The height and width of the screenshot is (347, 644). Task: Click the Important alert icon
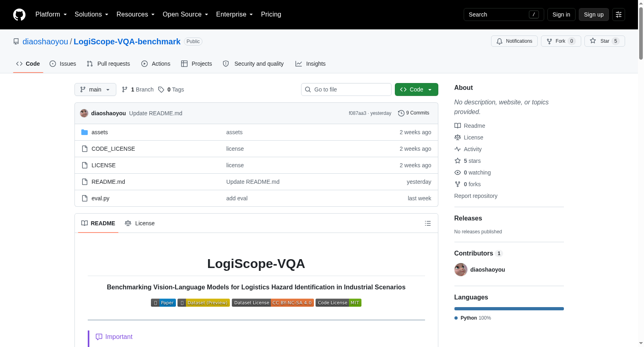click(x=99, y=337)
